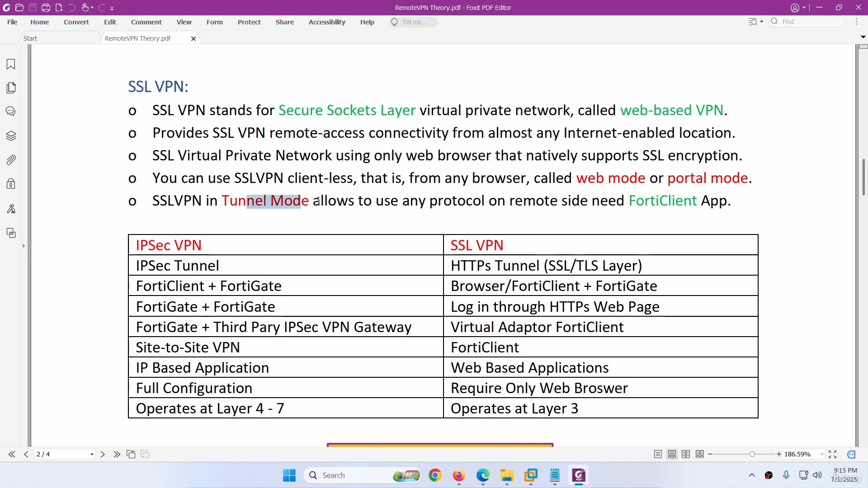The image size is (868, 488).
Task: Open the Comment ribbon tab
Action: pos(146,22)
